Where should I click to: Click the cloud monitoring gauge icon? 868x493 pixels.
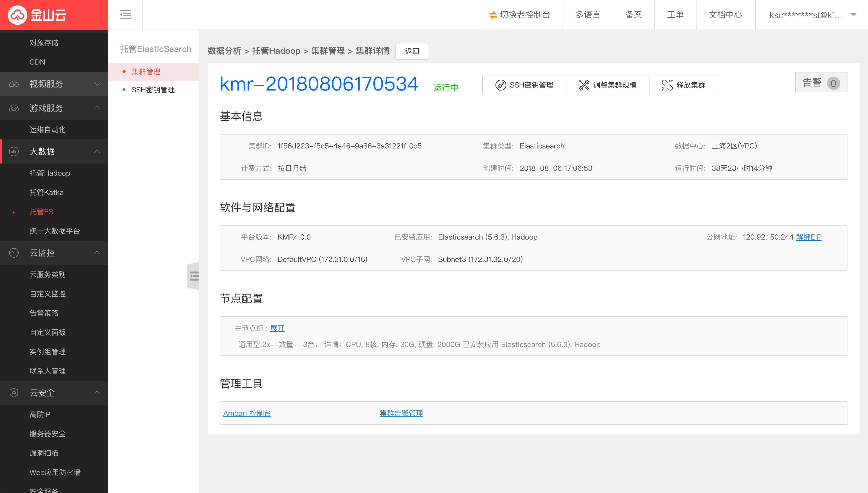[14, 253]
